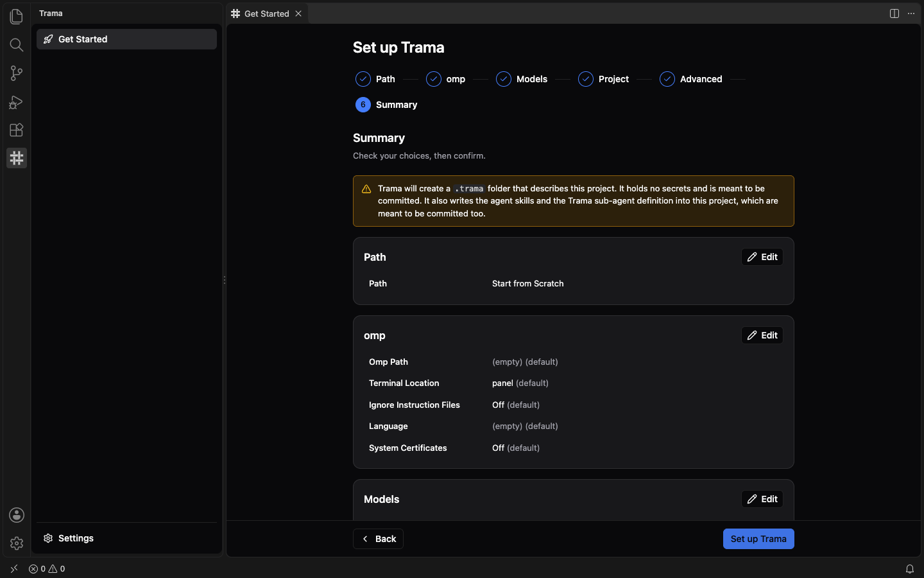Select Get Started in the Trama sidebar
Viewport: 924px width, 578px height.
(126, 39)
